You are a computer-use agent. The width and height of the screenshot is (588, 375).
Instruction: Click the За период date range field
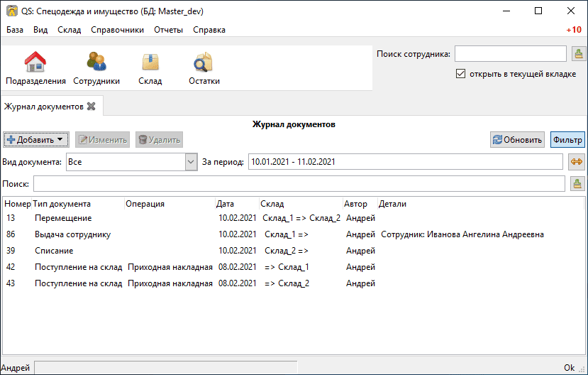pos(406,162)
